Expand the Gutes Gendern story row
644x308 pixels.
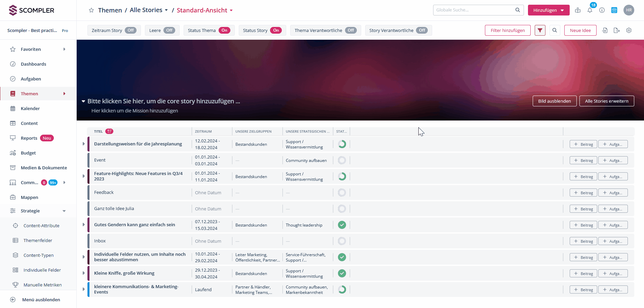tap(84, 225)
